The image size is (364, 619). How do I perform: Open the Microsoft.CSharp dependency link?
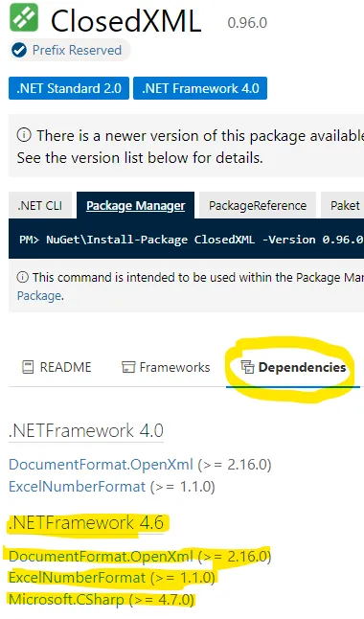(x=66, y=599)
